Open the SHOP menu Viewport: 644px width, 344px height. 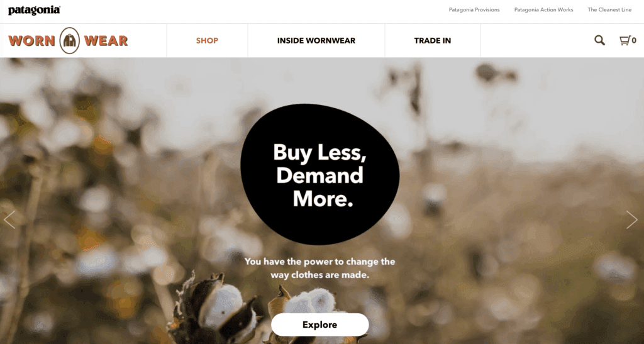tap(207, 41)
